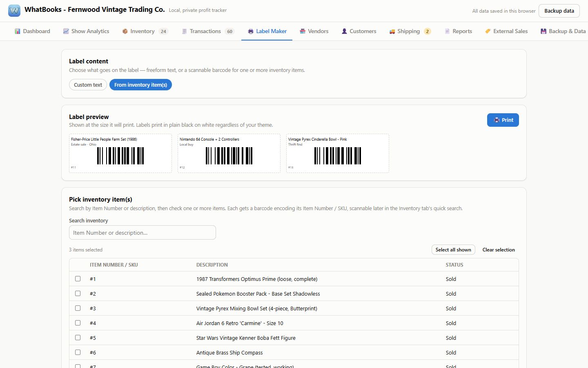Click the printer icon inside Print button

(497, 120)
